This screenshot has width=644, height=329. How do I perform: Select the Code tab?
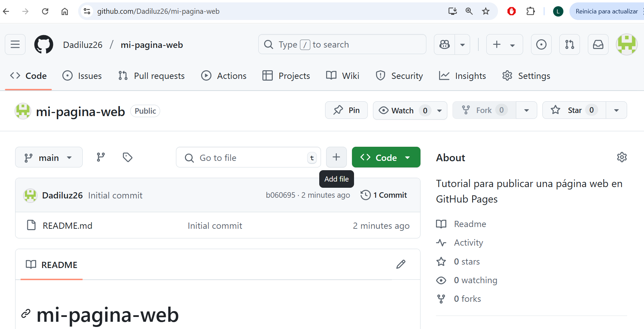coord(28,76)
